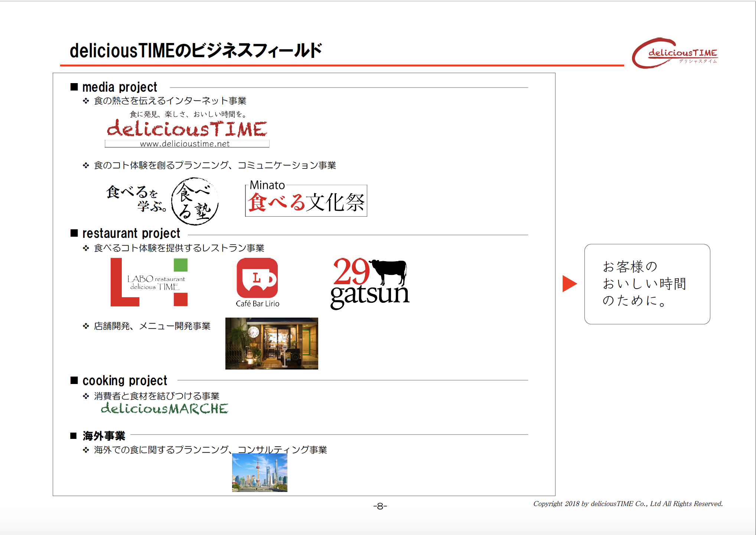
Task: Click 食の熱さを伝えるインターネット事業 bullet
Action: coord(170,101)
